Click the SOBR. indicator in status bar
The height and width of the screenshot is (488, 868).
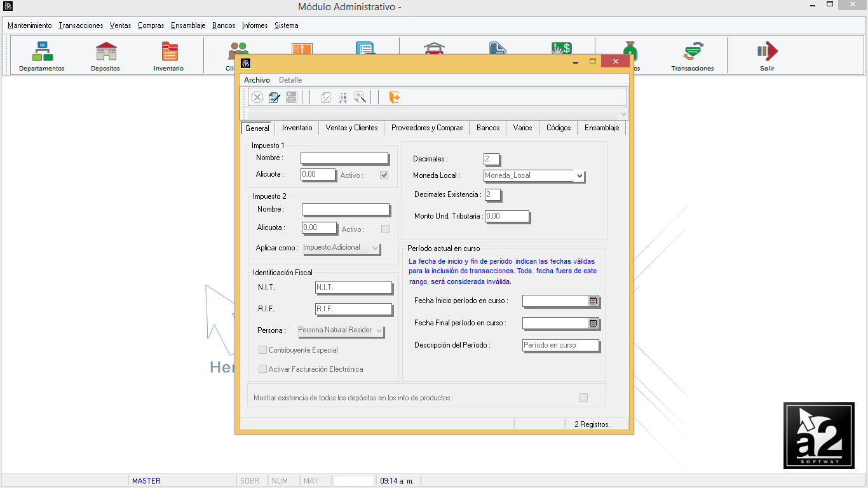point(250,481)
